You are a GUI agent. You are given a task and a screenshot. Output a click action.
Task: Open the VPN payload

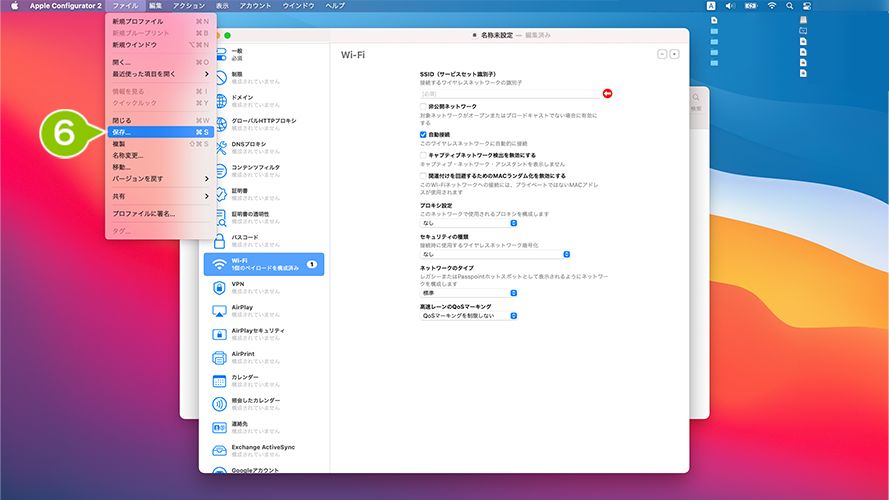pyautogui.click(x=264, y=287)
